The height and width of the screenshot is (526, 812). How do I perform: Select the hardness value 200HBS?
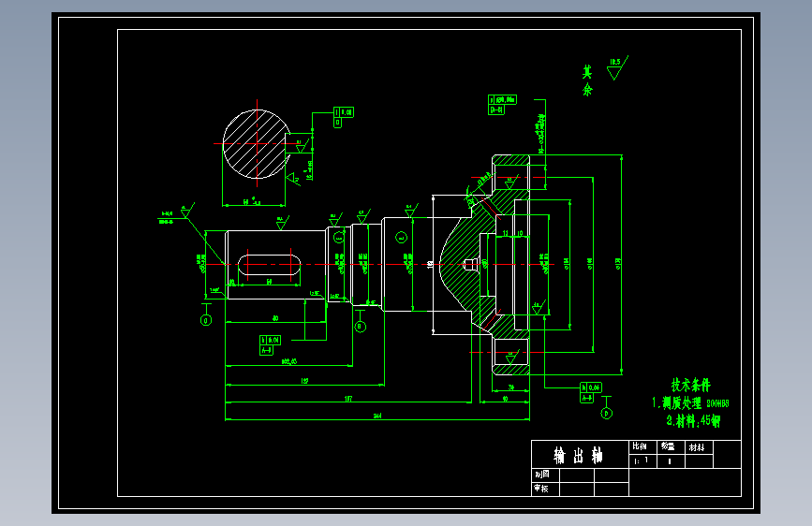[717, 403]
